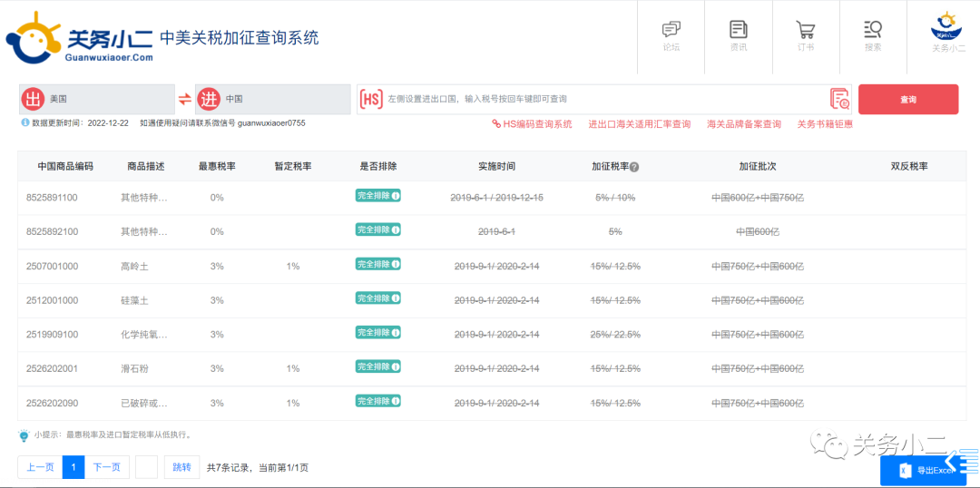
Task: Open the HS编码查询系统 link
Action: point(532,124)
